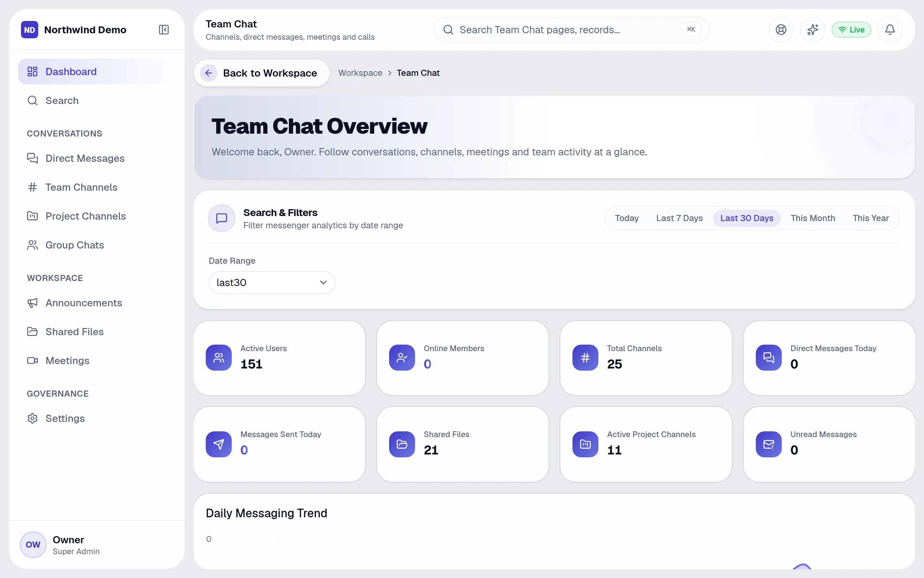This screenshot has width=924, height=578.
Task: Open Shared Files in the sidebar
Action: pyautogui.click(x=97, y=332)
